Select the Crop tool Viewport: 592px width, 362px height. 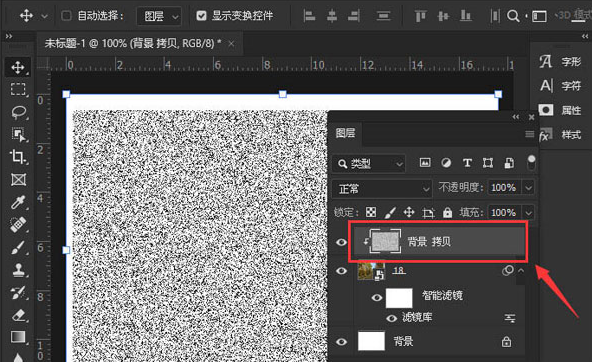(x=18, y=157)
